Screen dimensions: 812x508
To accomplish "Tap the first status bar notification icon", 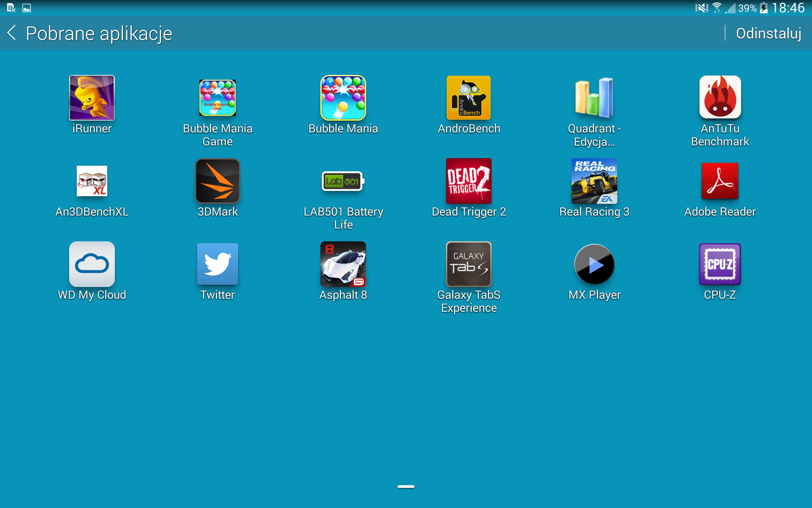I will 11,8.
